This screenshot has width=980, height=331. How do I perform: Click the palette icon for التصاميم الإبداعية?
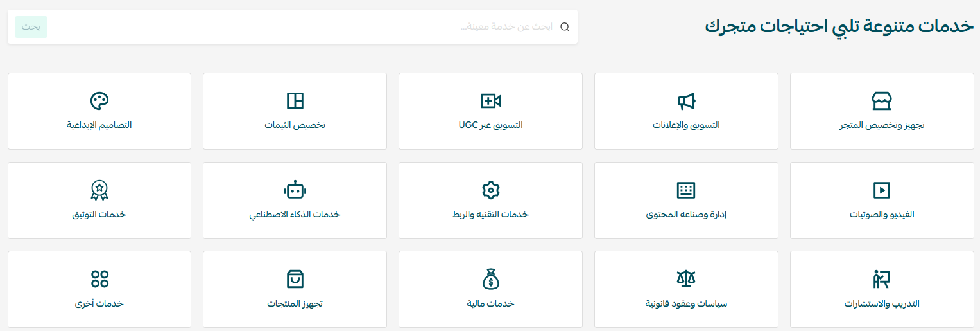click(x=99, y=101)
